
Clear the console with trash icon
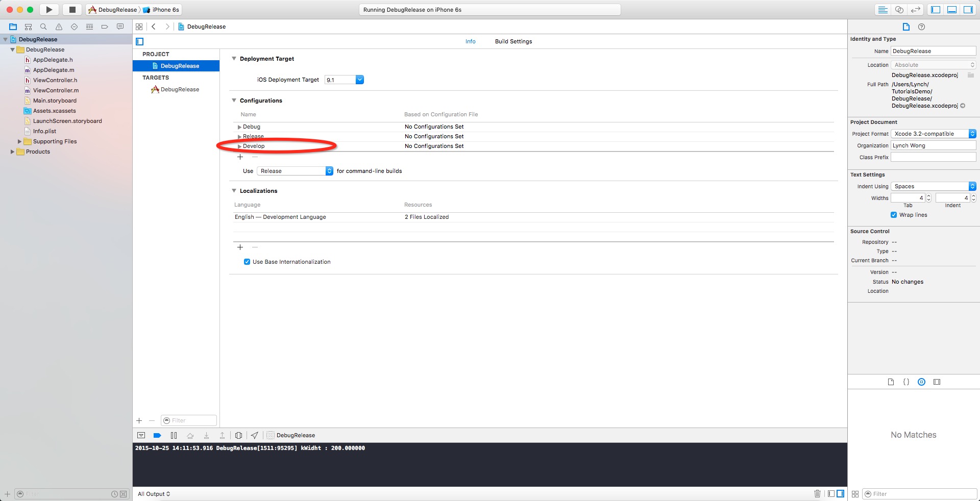tap(817, 493)
